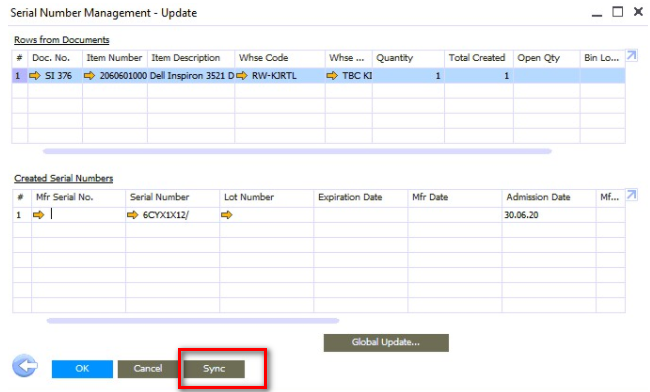The width and height of the screenshot is (650, 392).
Task: Go back with round blue arrow
Action: pos(24,366)
